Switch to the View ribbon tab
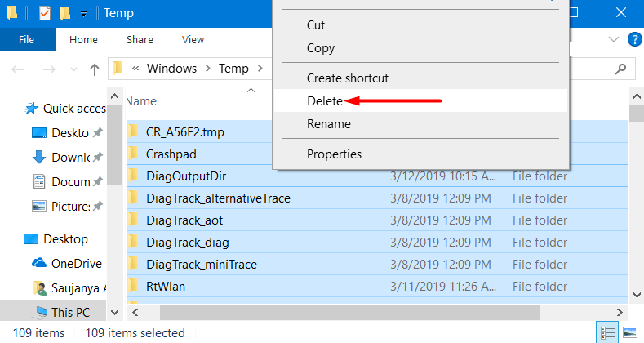The image size is (644, 343). point(193,39)
